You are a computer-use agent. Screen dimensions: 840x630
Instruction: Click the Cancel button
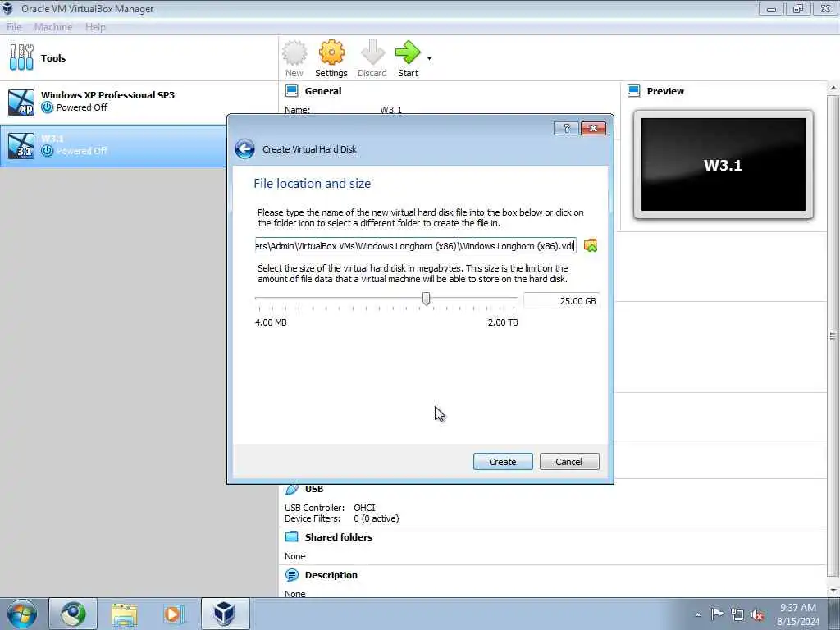click(x=569, y=462)
